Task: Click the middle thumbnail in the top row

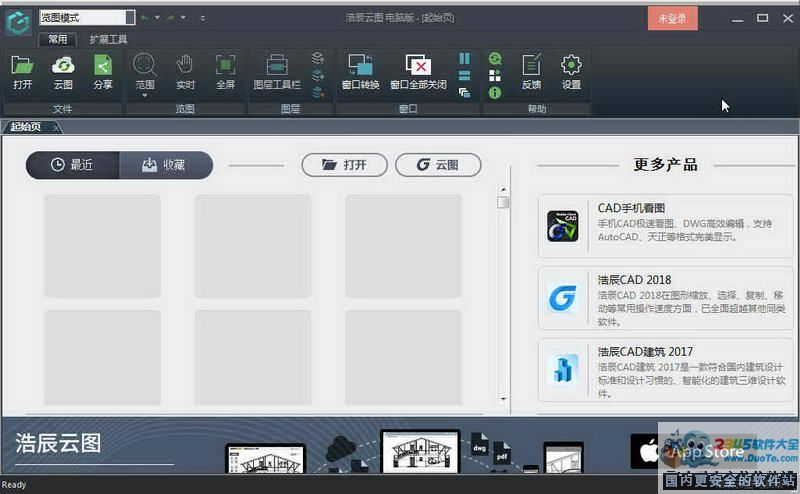Action: pos(253,246)
